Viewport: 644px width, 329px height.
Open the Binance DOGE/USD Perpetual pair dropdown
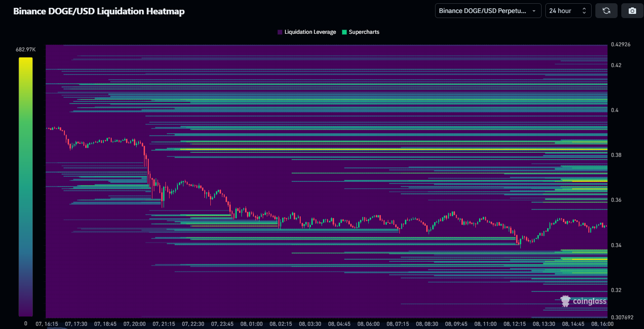click(488, 11)
